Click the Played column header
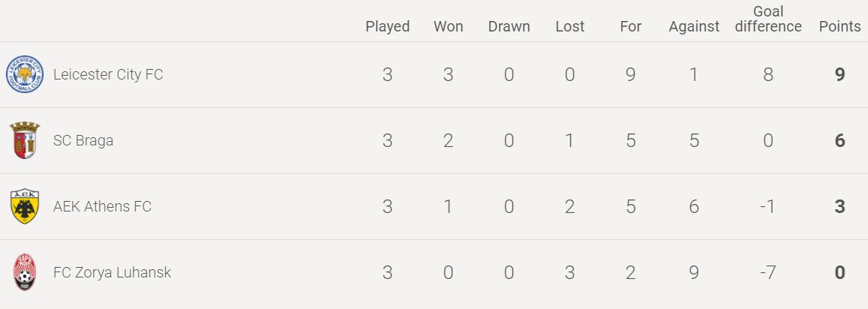The image size is (868, 309). [x=387, y=26]
